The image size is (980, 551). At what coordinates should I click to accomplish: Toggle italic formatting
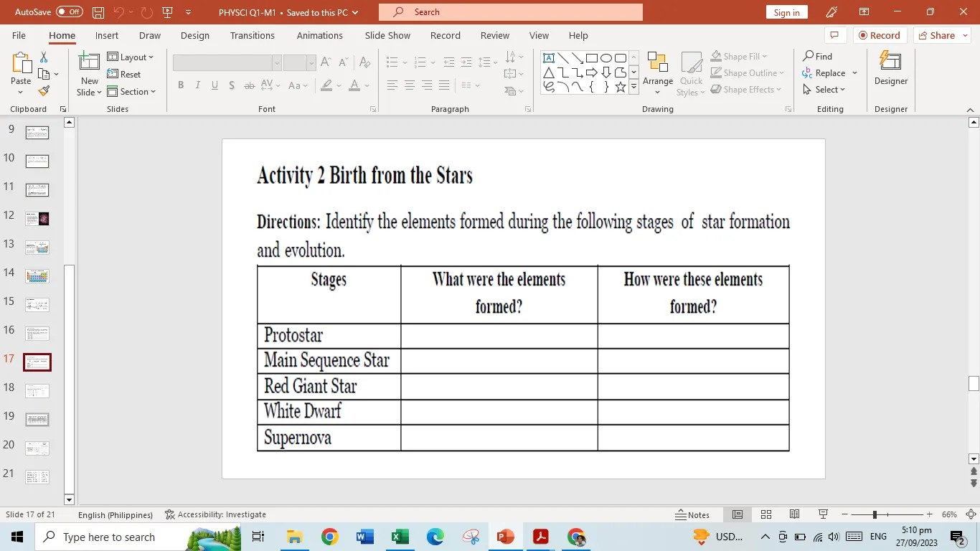197,85
